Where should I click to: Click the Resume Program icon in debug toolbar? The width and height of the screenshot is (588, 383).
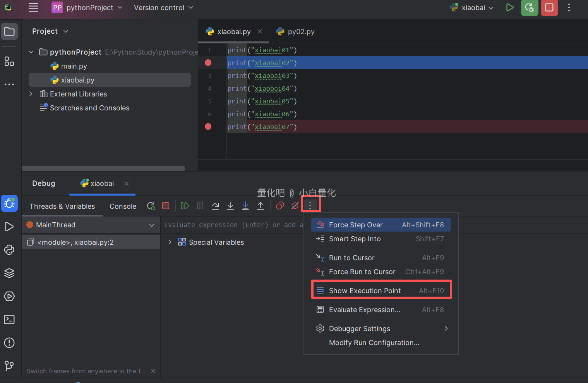click(x=185, y=206)
